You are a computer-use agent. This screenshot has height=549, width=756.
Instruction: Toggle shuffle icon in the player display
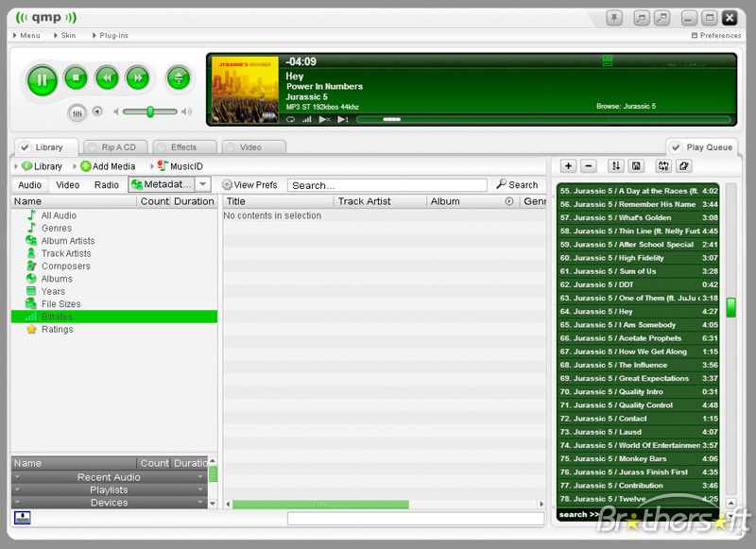[325, 120]
